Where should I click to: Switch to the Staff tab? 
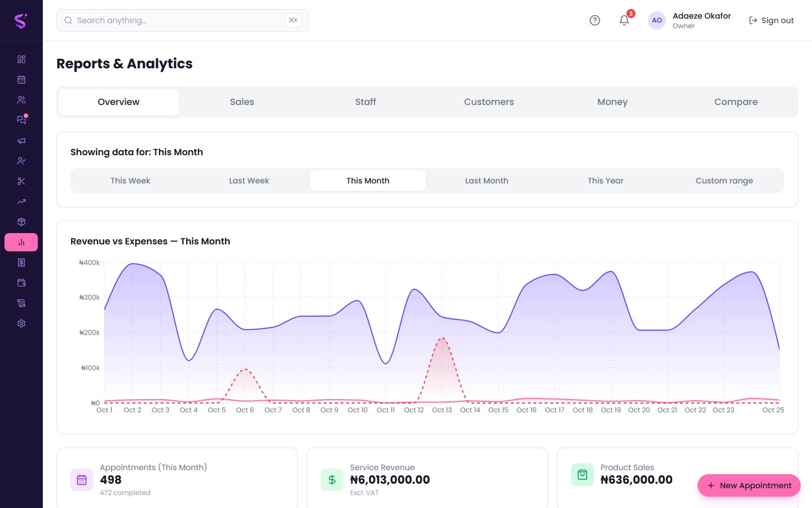pos(365,102)
